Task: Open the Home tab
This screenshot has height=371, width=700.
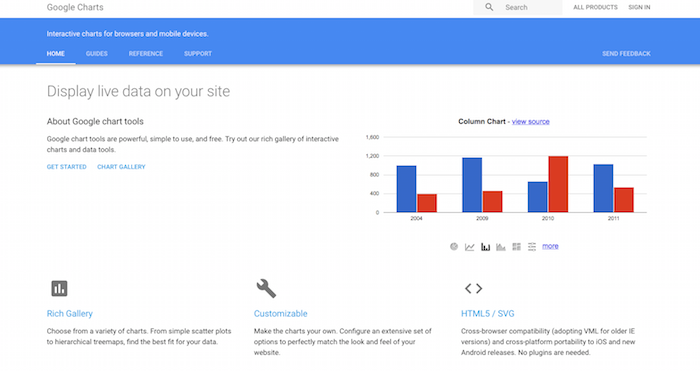Action: pos(56,54)
